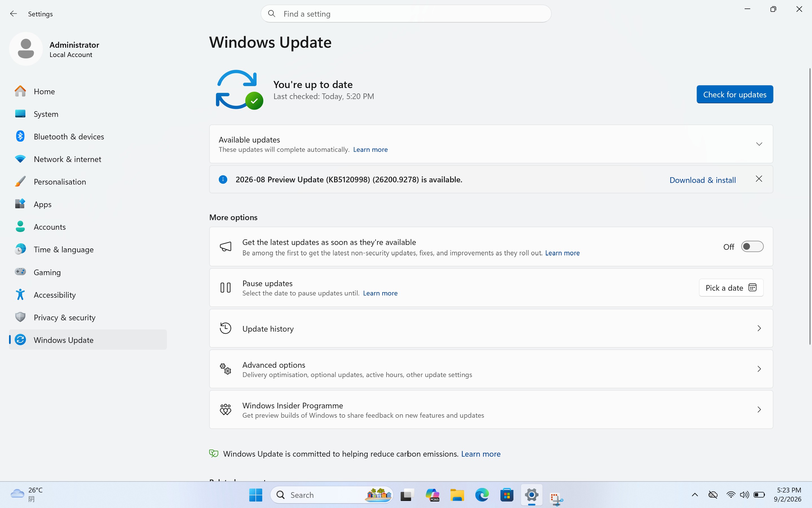Click the search magnifier icon in Find a setting
The image size is (812, 508).
272,14
